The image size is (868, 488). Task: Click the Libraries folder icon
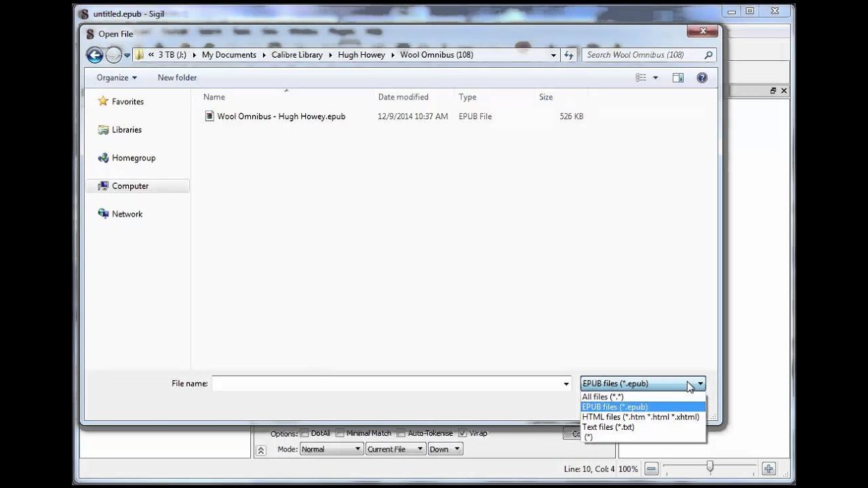coord(103,129)
